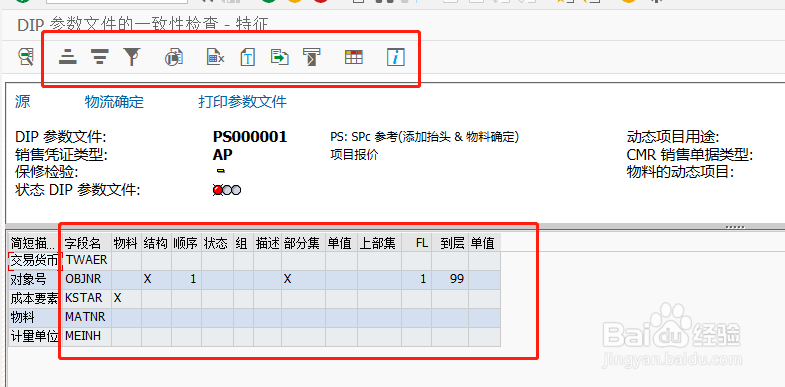Select the 对象号 row label cell

tap(35, 279)
